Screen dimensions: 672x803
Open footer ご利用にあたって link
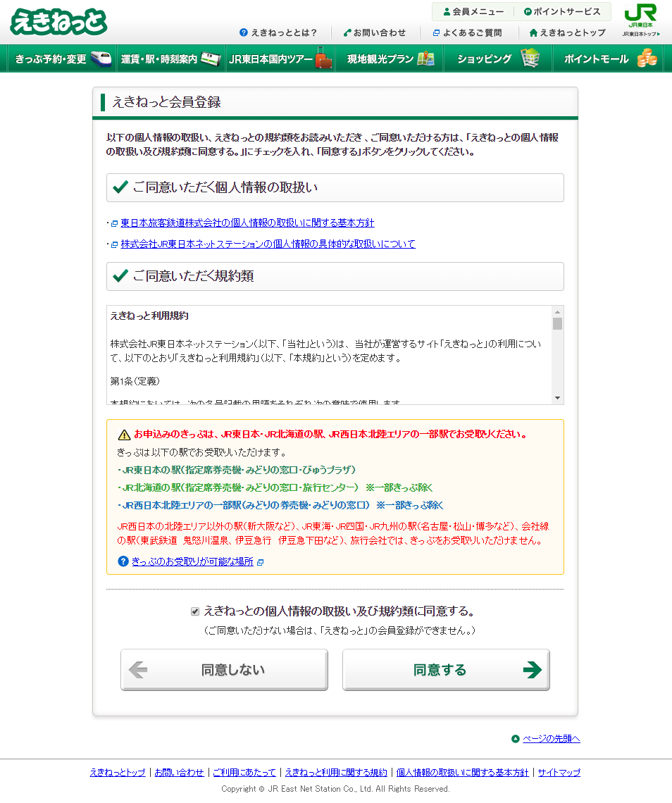[x=244, y=772]
